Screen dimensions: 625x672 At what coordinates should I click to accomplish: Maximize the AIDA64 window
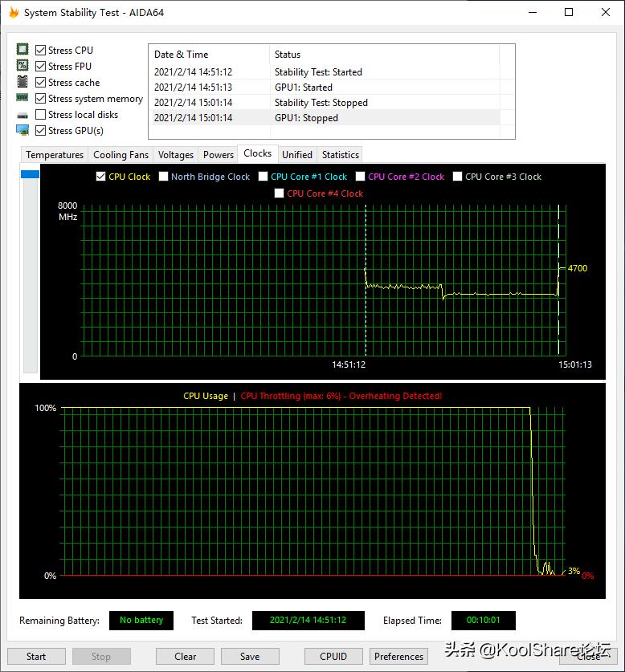click(x=569, y=12)
